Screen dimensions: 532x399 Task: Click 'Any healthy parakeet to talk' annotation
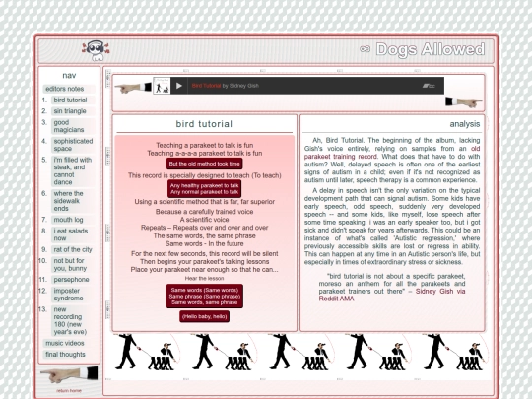(x=205, y=189)
